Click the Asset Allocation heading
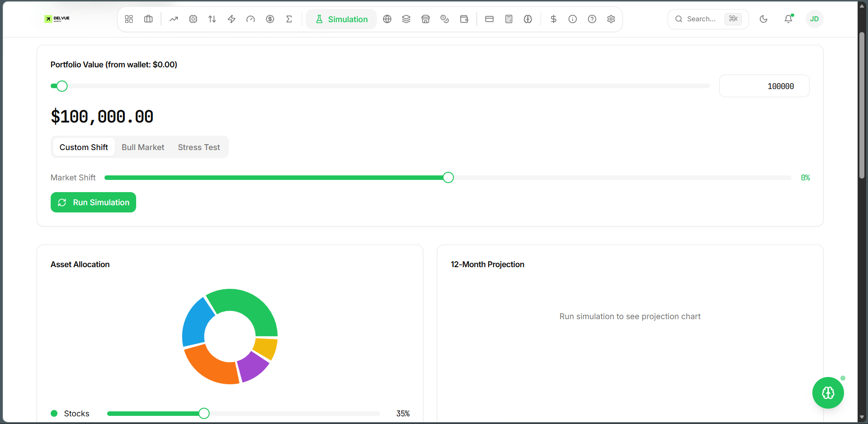 pos(80,264)
